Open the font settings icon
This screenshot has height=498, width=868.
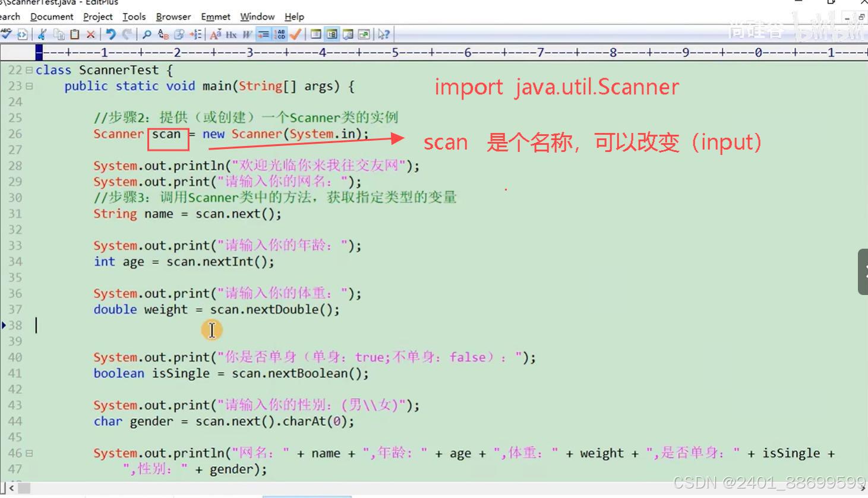pyautogui.click(x=216, y=34)
